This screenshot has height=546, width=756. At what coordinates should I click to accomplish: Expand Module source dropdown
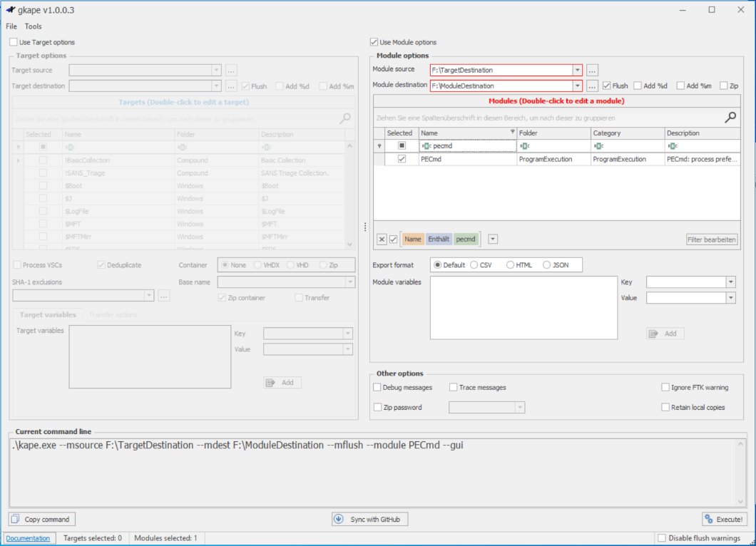[x=577, y=71]
